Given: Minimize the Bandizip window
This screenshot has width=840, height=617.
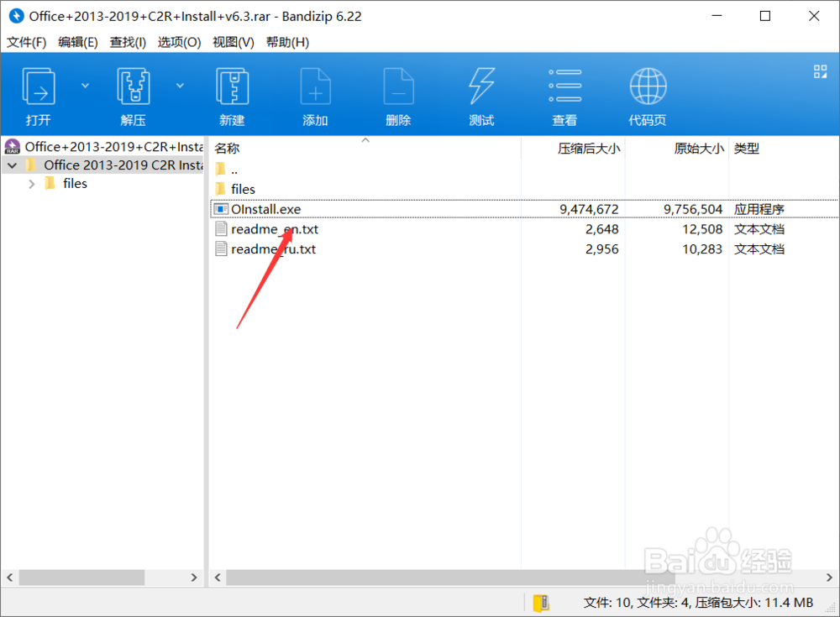Looking at the screenshot, I should pyautogui.click(x=717, y=16).
